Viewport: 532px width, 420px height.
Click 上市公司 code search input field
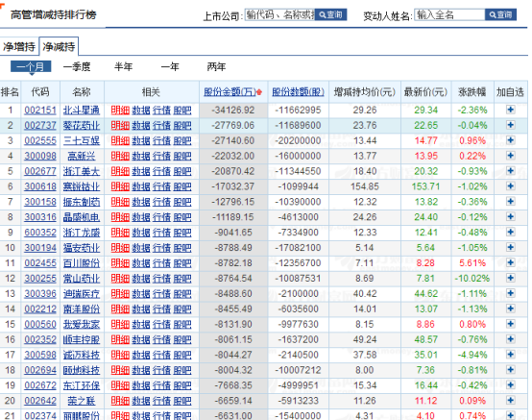[279, 14]
